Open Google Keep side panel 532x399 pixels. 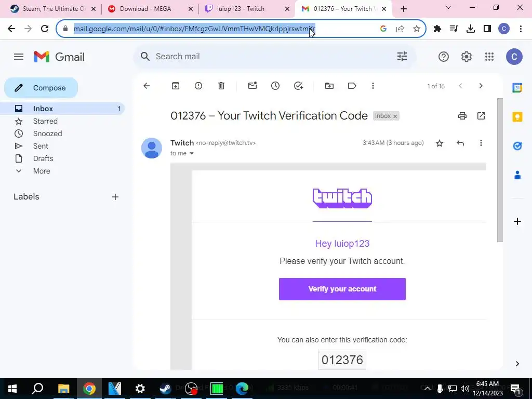(517, 117)
